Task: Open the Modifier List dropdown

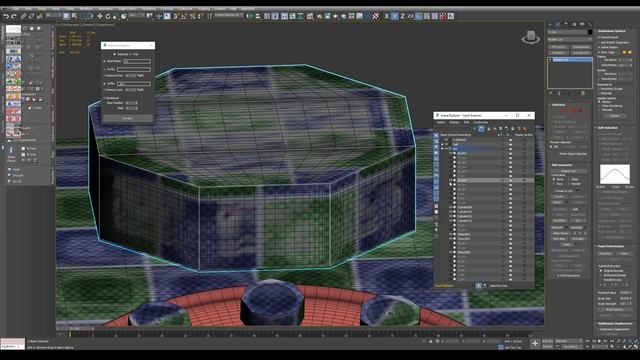Action: pyautogui.click(x=569, y=40)
